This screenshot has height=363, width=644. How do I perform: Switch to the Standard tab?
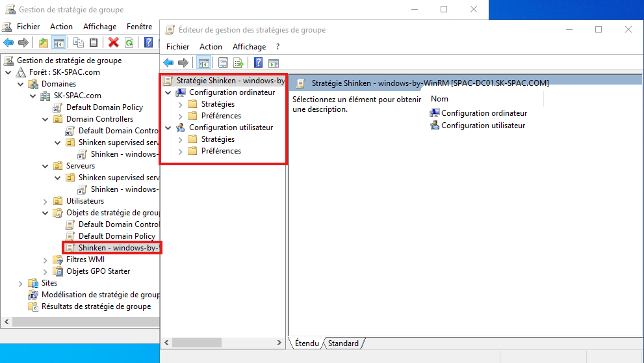click(x=343, y=343)
